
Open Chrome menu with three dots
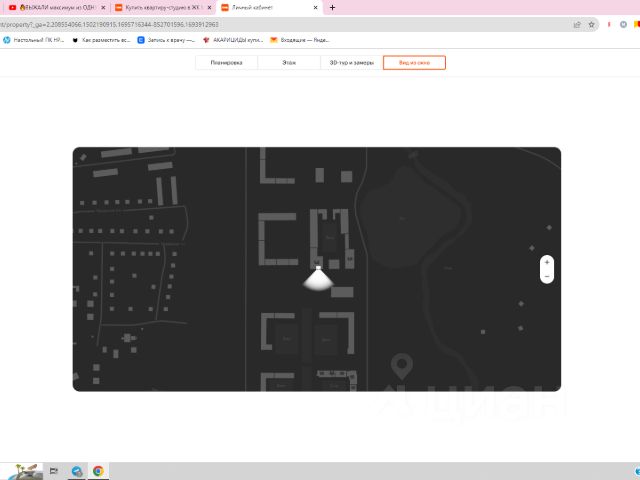point(633,23)
